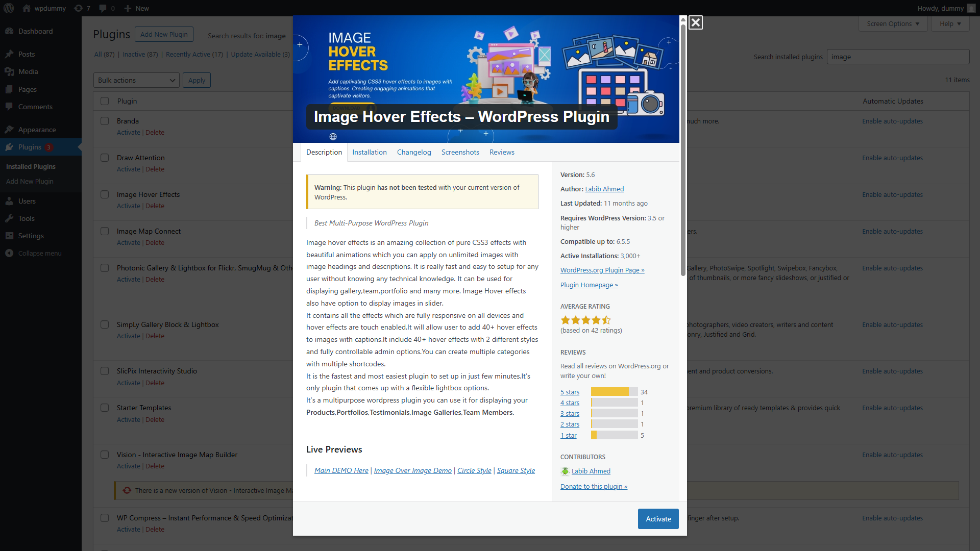Click the 1 star rating bar
This screenshot has width=980, height=551.
(x=615, y=435)
